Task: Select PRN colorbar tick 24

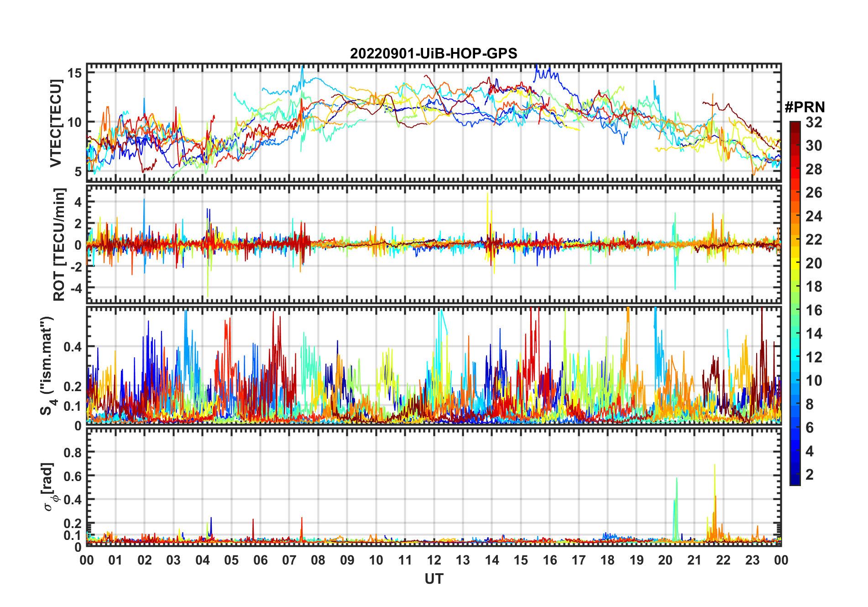Action: pyautogui.click(x=814, y=216)
